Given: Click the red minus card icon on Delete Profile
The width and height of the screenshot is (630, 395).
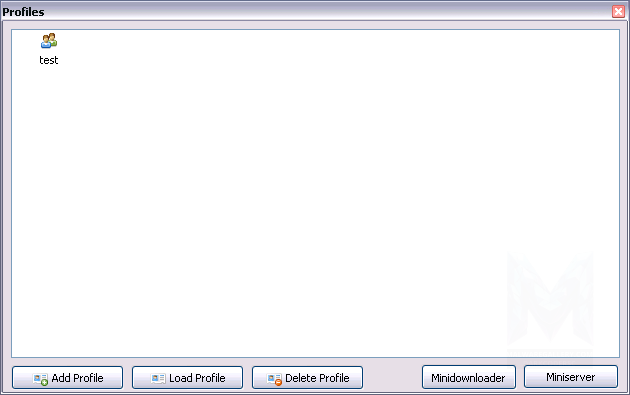Looking at the screenshot, I should click(x=274, y=379).
